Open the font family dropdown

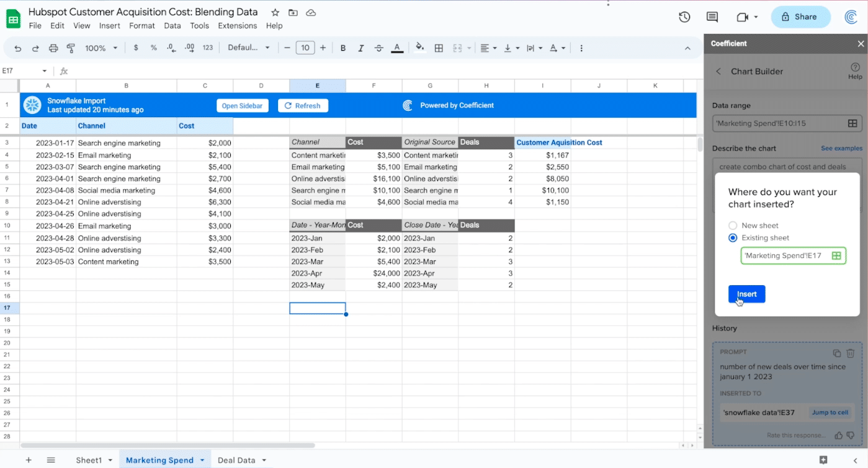pyautogui.click(x=249, y=48)
